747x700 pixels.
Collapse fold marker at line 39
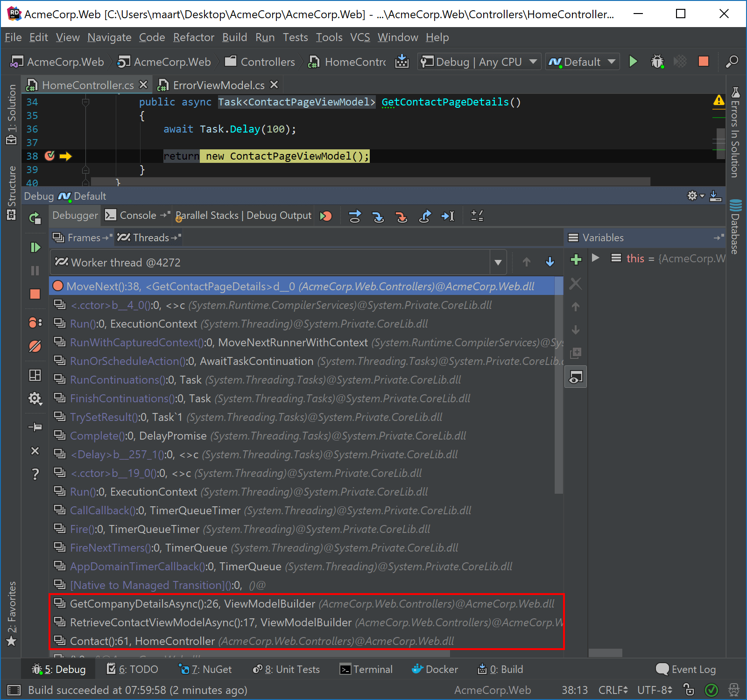click(x=85, y=169)
